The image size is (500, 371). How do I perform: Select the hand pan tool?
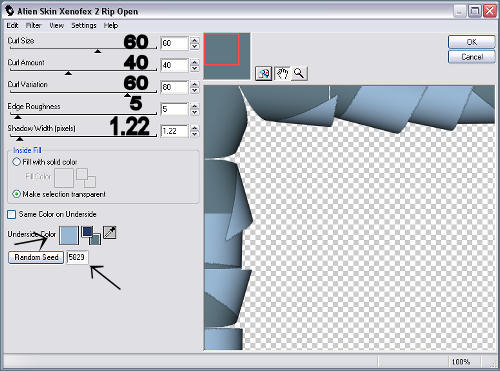pos(282,73)
